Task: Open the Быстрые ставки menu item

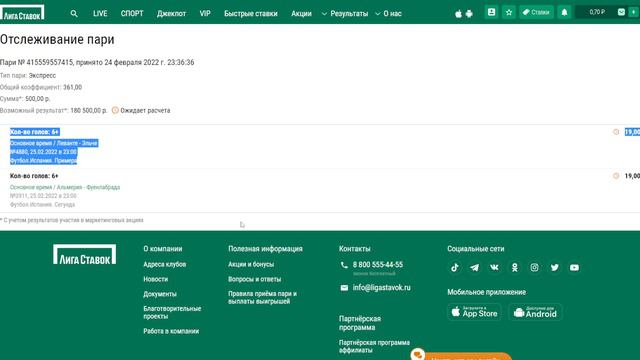Action: (251, 13)
